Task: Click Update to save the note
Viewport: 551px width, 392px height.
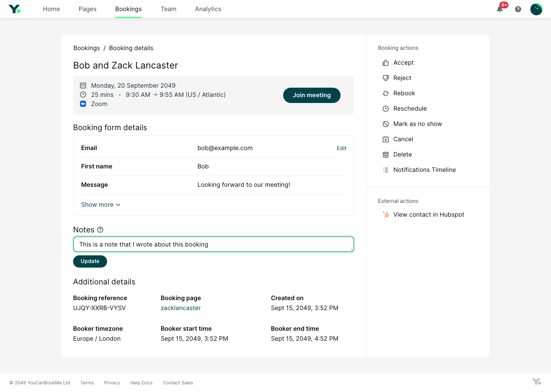Action: click(x=90, y=261)
